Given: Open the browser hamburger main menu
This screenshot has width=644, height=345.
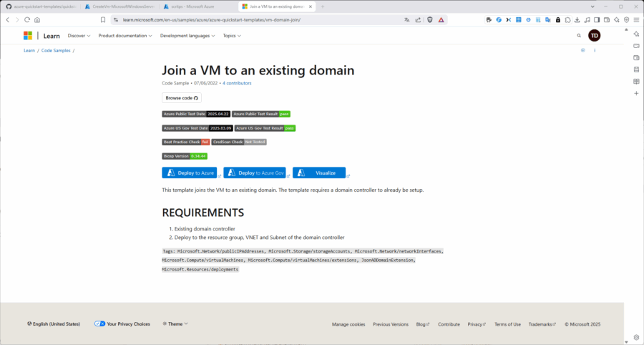Looking at the screenshot, I should click(x=636, y=20).
